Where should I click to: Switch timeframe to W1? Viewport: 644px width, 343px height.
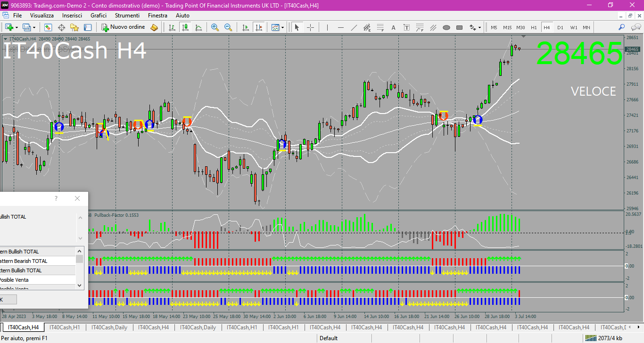pyautogui.click(x=573, y=27)
